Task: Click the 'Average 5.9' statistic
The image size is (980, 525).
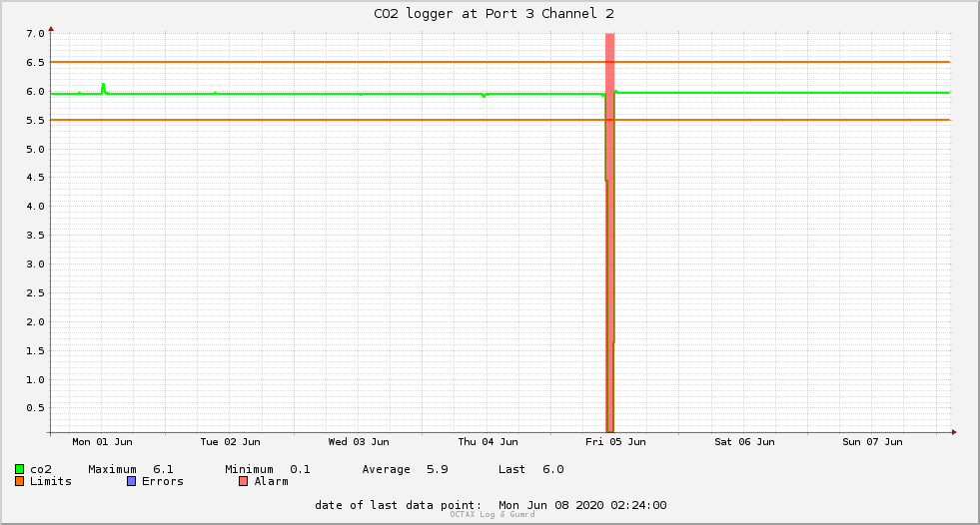Action: point(405,469)
